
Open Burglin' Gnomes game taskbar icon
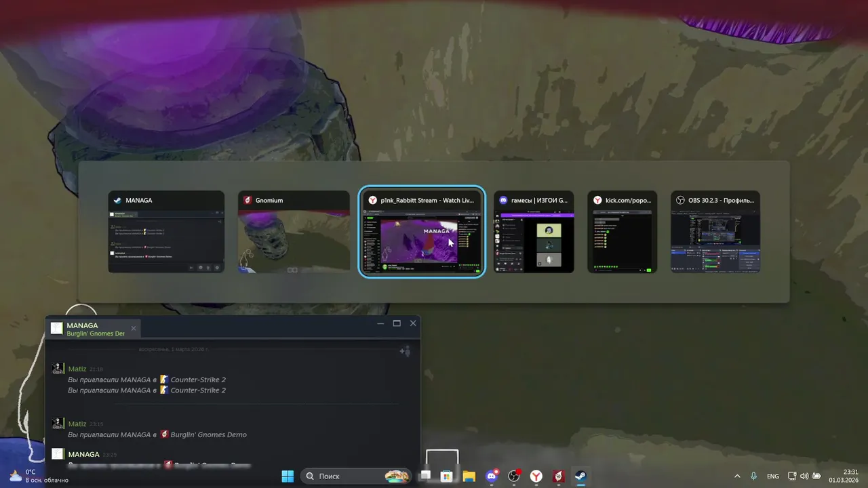click(x=559, y=476)
